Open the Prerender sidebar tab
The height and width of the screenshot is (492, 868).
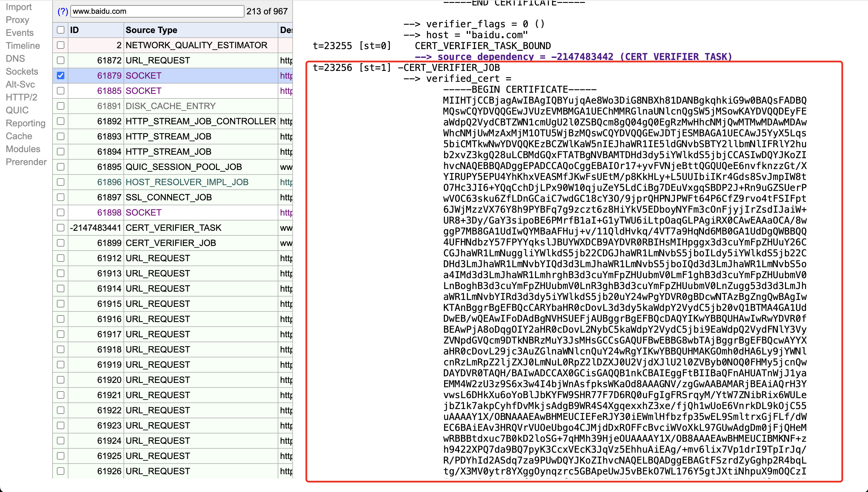pyautogui.click(x=26, y=162)
